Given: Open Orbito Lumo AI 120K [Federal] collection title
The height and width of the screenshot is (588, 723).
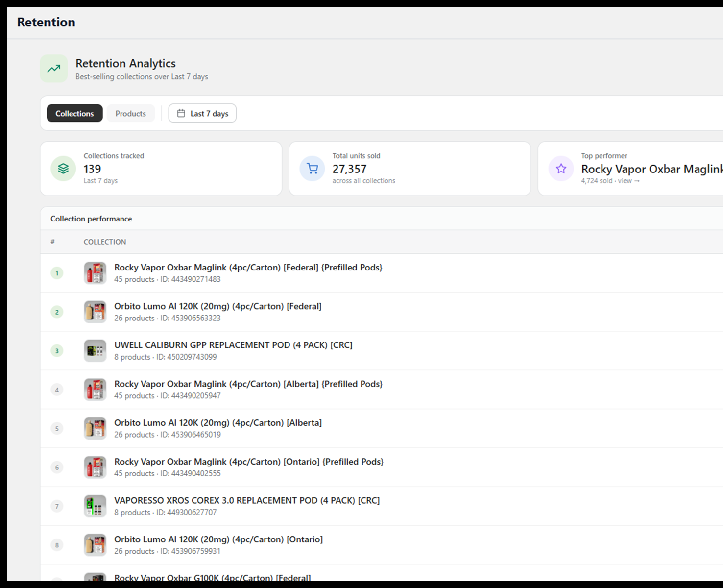Looking at the screenshot, I should pyautogui.click(x=218, y=306).
